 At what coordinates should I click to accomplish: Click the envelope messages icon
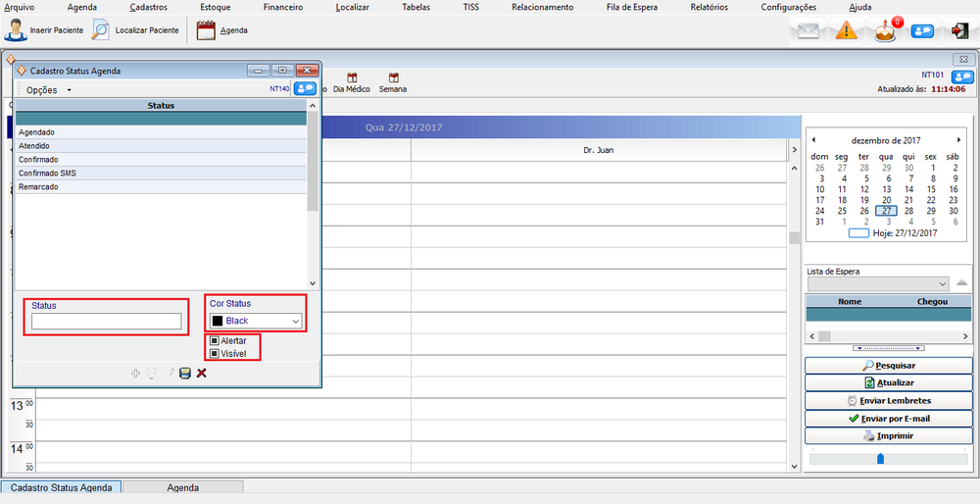point(808,30)
